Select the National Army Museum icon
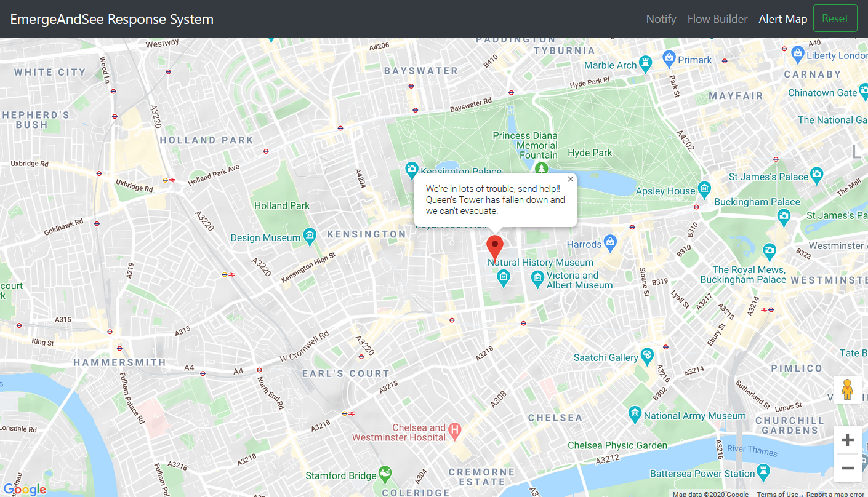 pos(635,415)
